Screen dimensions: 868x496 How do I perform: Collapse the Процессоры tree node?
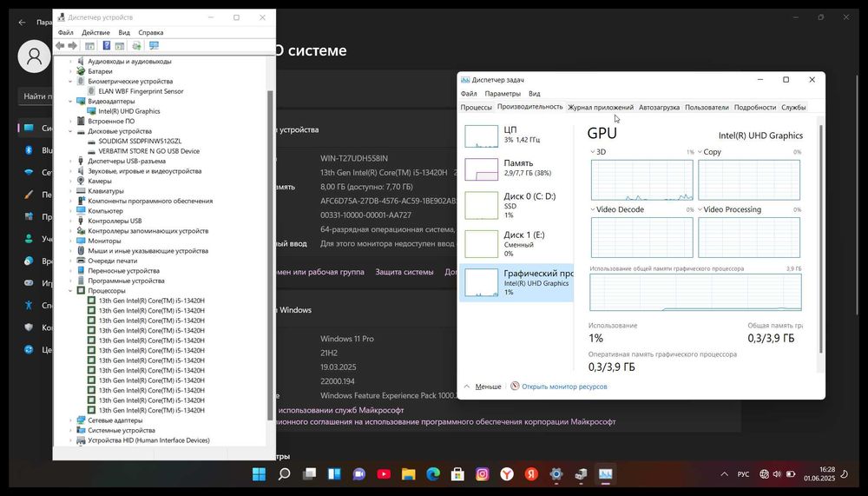pos(70,290)
